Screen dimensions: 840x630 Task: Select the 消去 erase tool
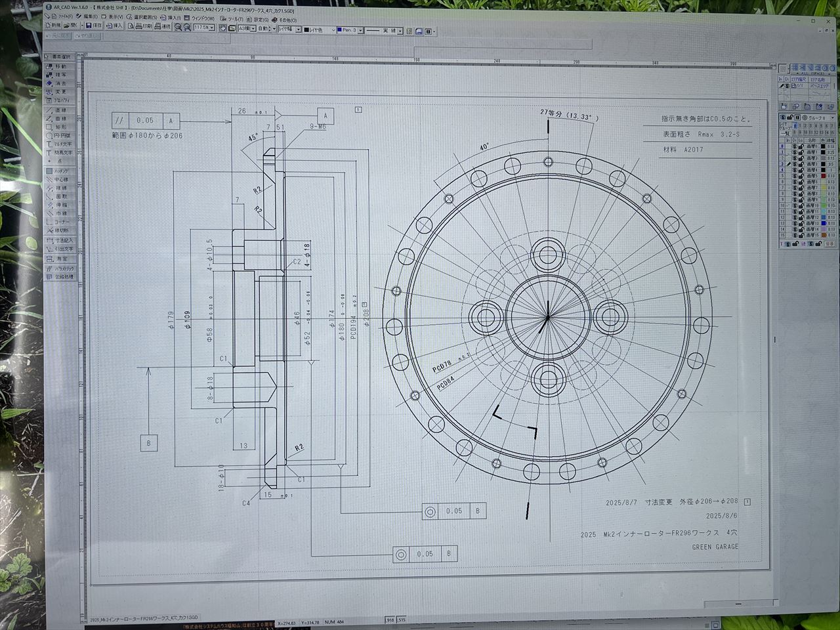tap(60, 83)
